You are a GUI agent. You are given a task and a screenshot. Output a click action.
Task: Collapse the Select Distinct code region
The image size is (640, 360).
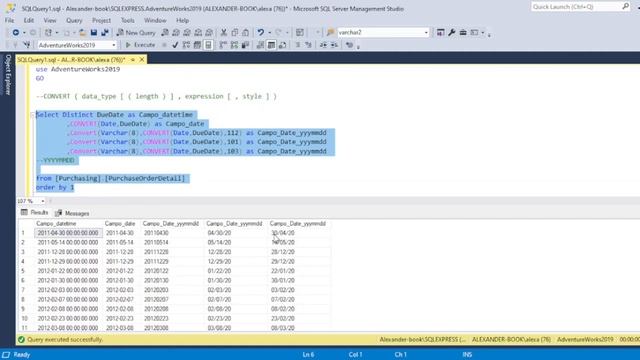[x=32, y=115]
